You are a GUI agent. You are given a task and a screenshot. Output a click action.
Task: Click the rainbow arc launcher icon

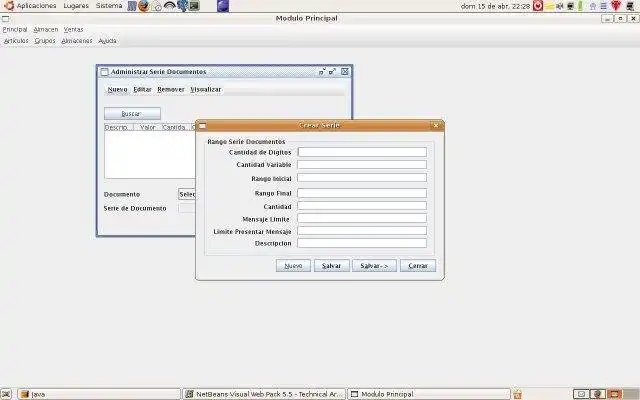169,6
